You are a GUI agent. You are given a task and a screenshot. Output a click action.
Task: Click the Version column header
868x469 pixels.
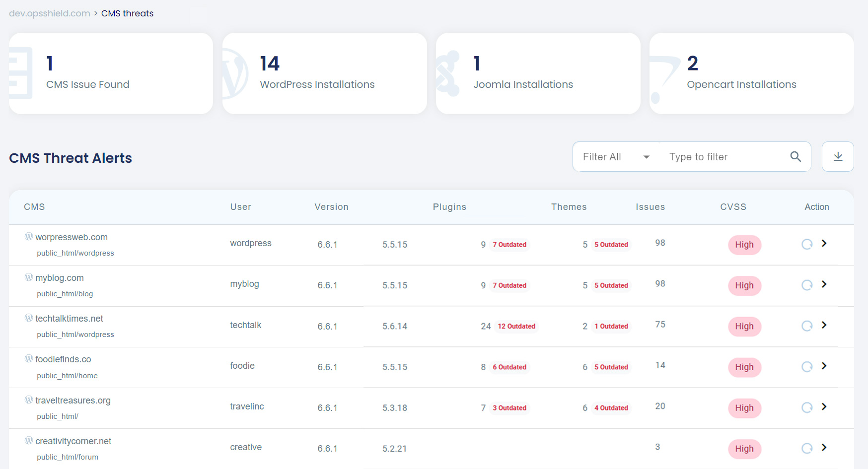click(x=332, y=207)
